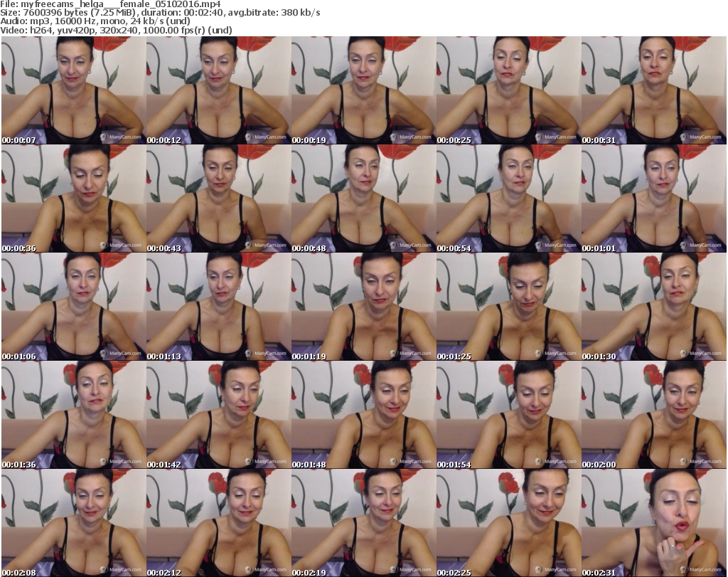Click the thumbnail at timestamp 00:00:07

point(73,90)
